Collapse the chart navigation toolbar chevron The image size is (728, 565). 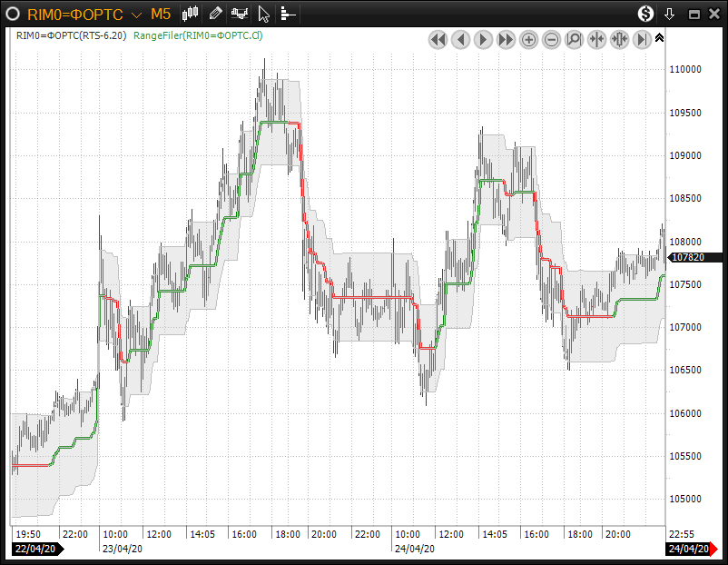pos(659,38)
